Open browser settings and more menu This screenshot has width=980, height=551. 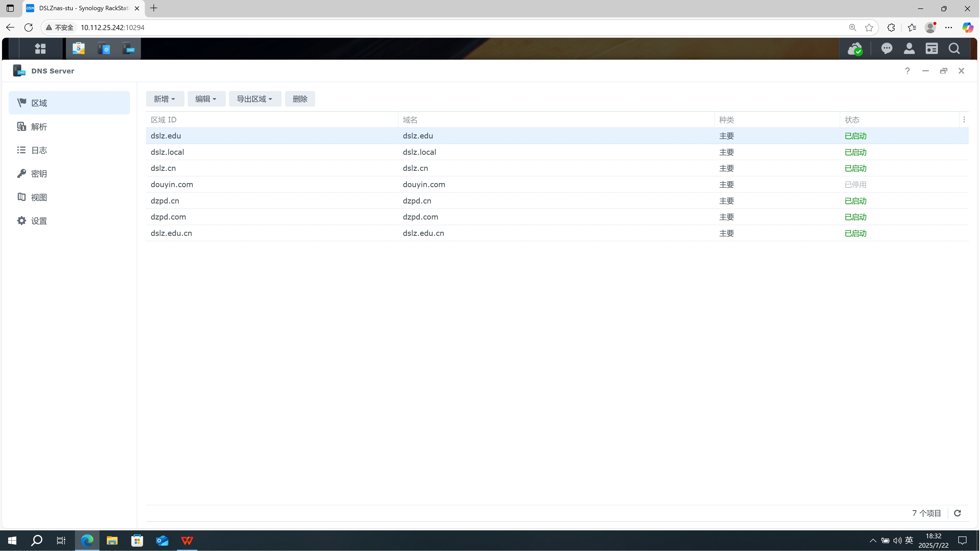coord(949,27)
